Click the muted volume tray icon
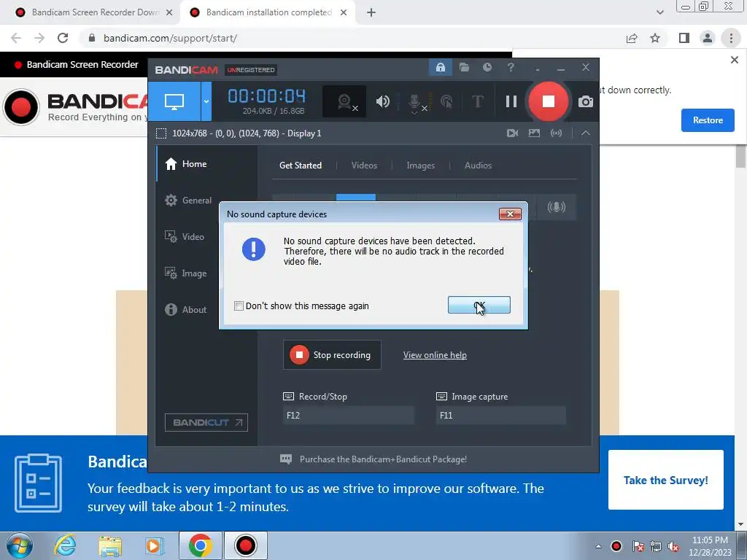Image resolution: width=747 pixels, height=560 pixels. (673, 546)
